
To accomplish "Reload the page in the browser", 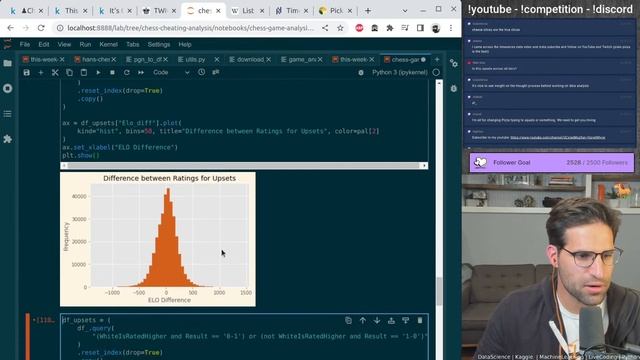I will [41, 28].
